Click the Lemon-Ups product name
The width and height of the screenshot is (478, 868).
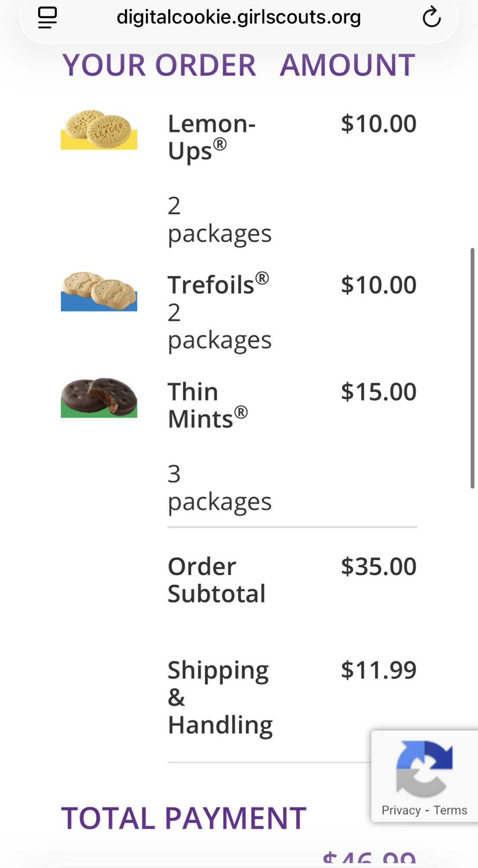point(212,137)
